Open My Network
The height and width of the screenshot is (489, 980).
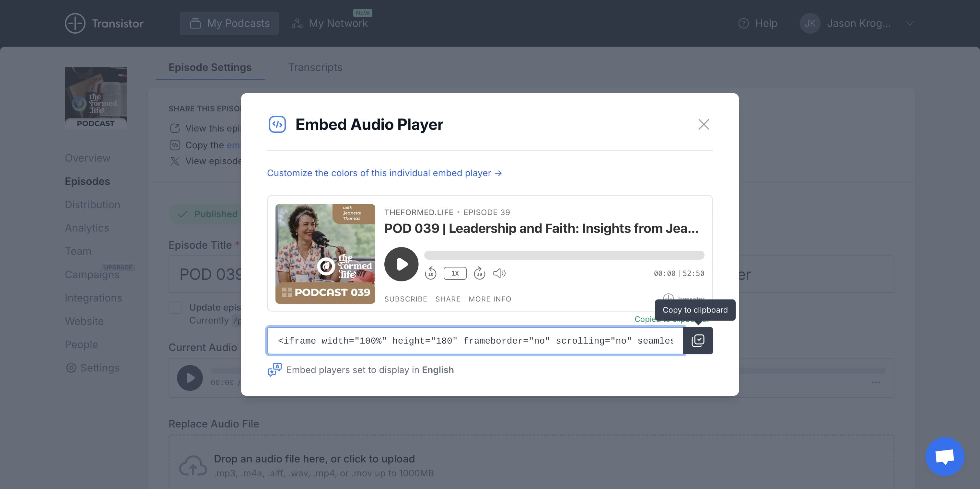(x=330, y=23)
